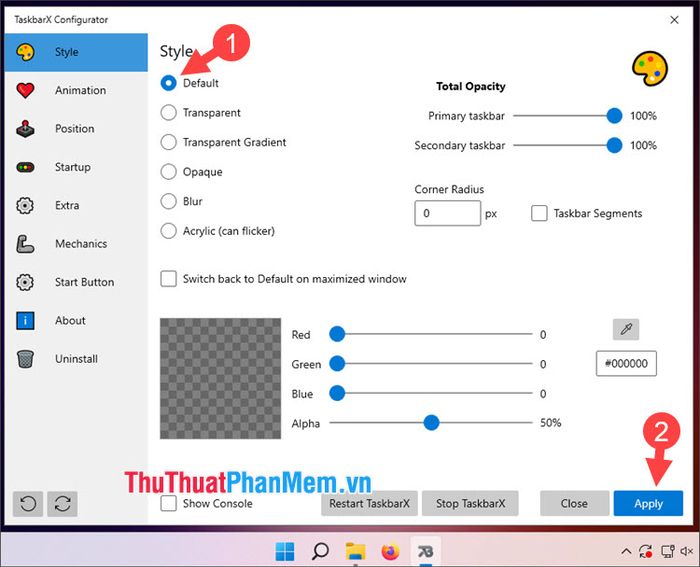Open the Windows Start menu
The image size is (700, 567).
tap(285, 552)
